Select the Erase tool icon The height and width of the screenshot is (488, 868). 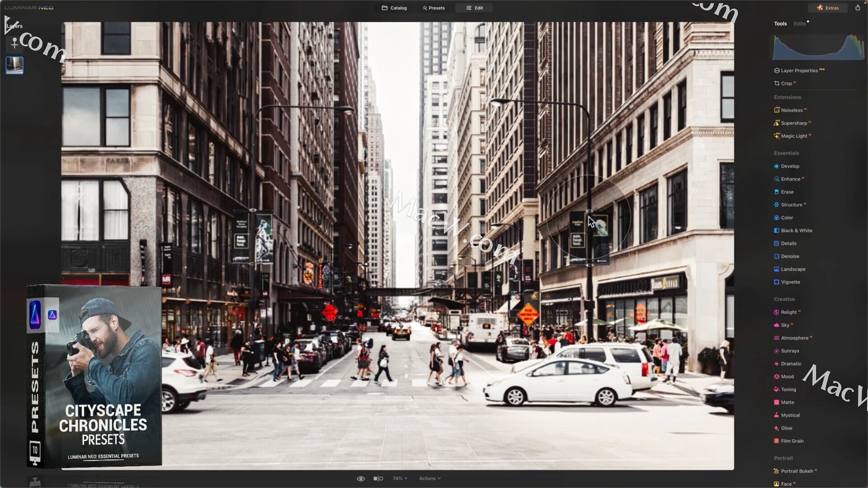[x=776, y=191]
